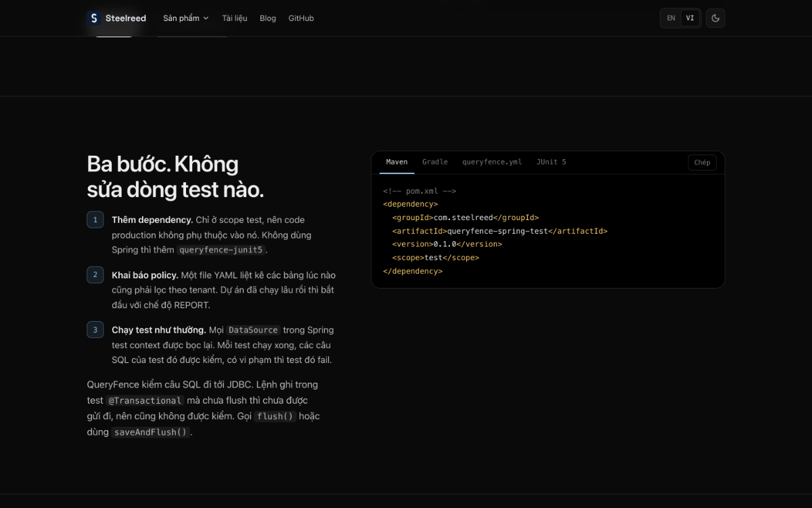Image resolution: width=812 pixels, height=508 pixels.
Task: Select the Maven code tab
Action: [397, 163]
